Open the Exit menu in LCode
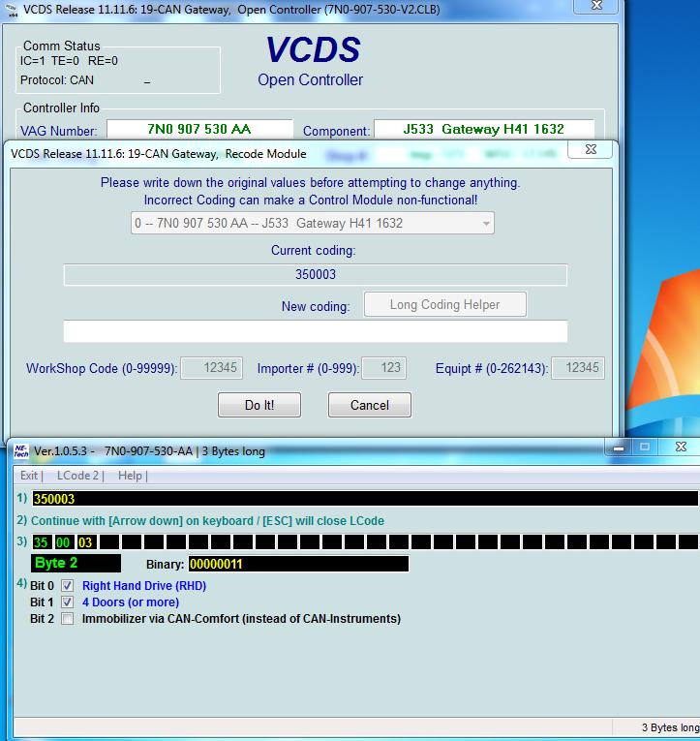 (29, 476)
